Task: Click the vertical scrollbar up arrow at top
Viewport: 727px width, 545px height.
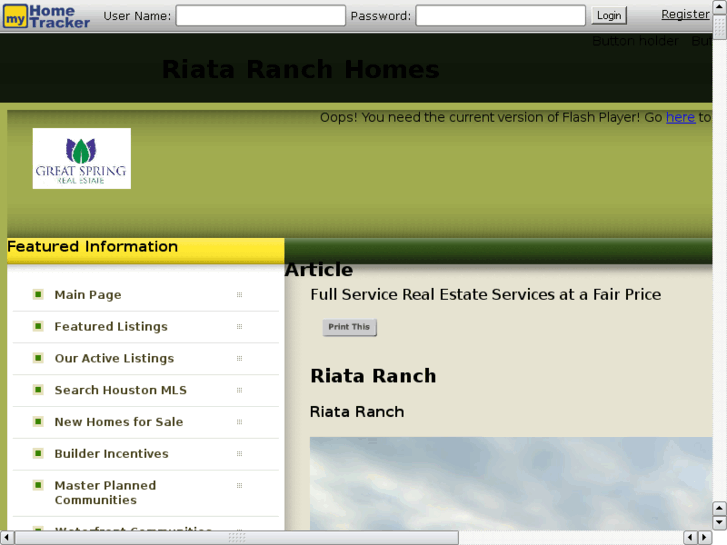Action: tap(719, 6)
